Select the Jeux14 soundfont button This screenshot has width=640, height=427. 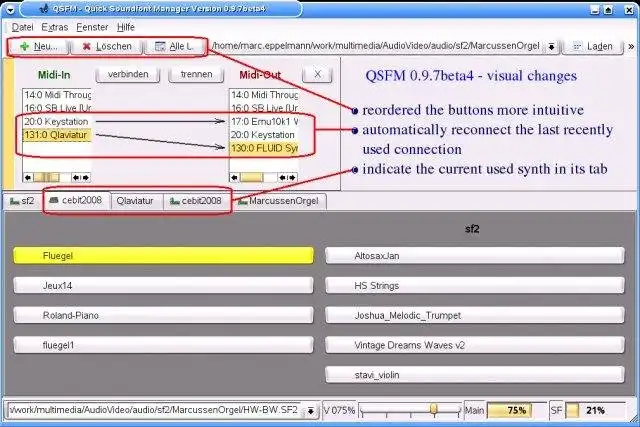[163, 285]
